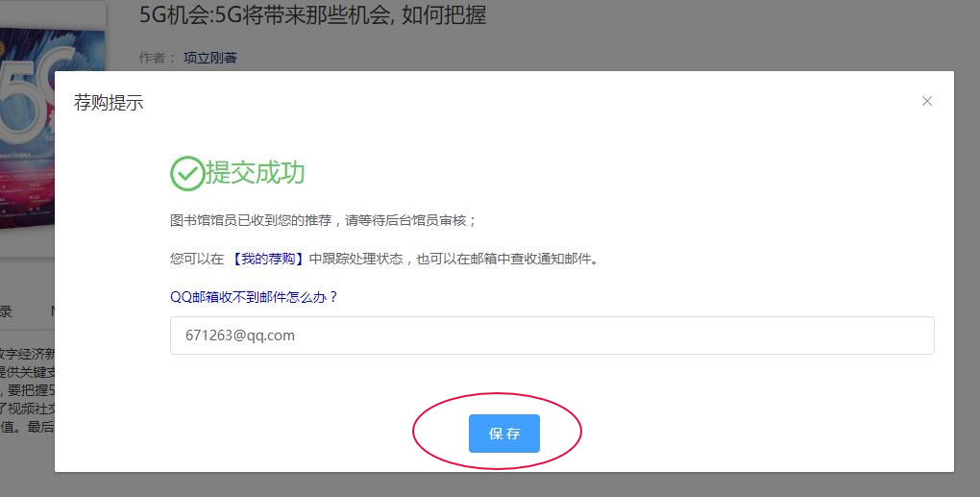Click author link 项立刚著
The image size is (980, 497).
[209, 58]
